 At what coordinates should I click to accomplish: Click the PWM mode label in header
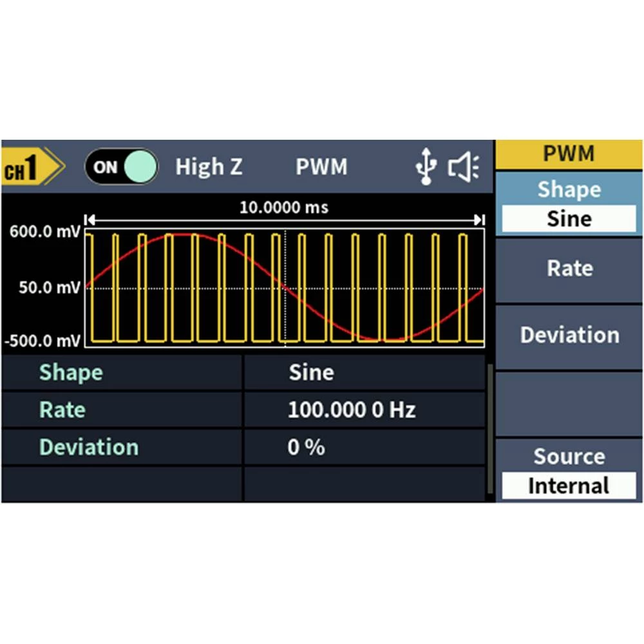click(321, 167)
